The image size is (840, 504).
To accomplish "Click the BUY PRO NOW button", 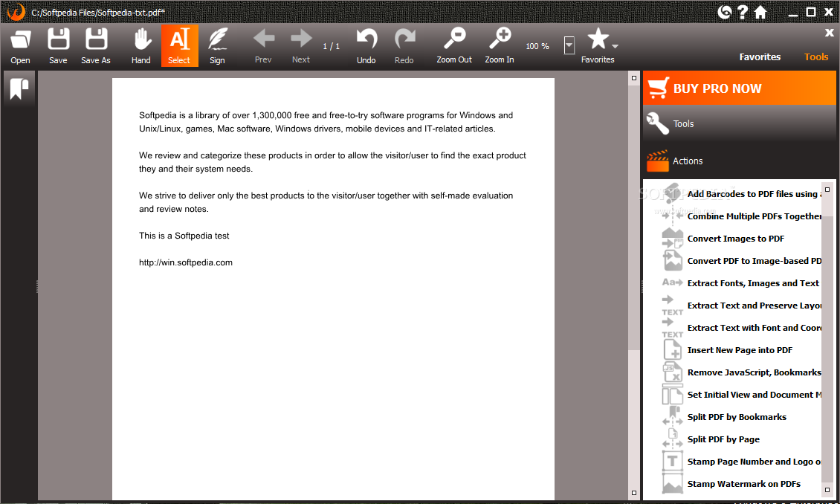I will tap(740, 88).
